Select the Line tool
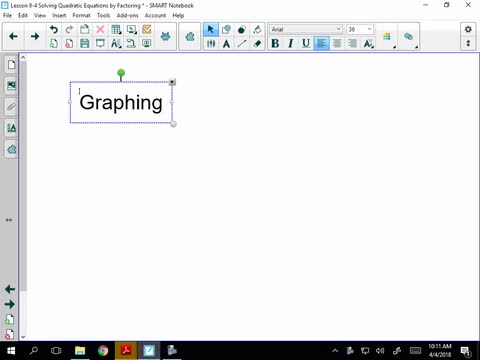Image resolution: width=480 pixels, height=360 pixels. point(242,43)
